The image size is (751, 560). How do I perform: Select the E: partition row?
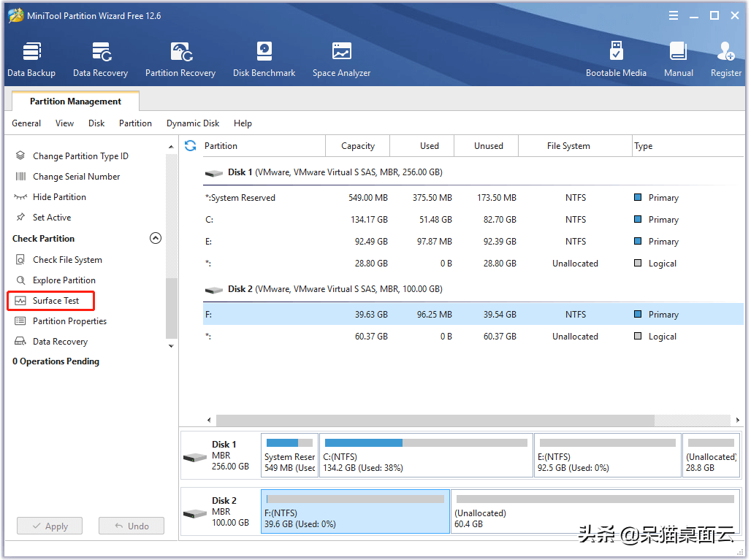[473, 242]
